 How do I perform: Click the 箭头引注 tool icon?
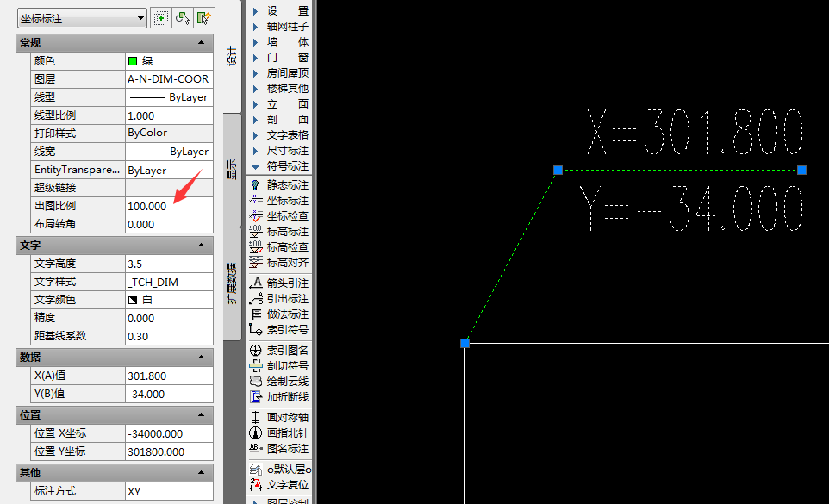point(255,283)
